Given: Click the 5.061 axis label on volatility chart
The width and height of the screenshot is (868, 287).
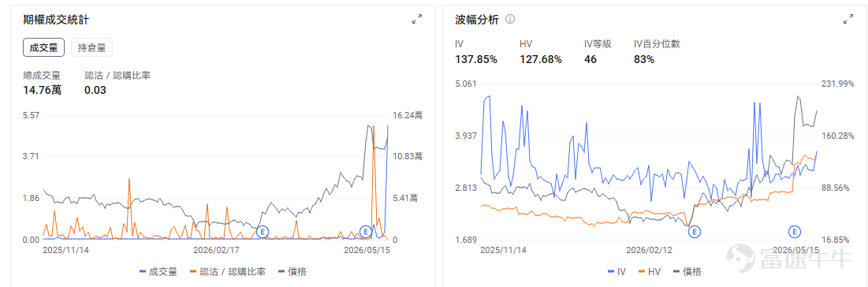Looking at the screenshot, I should (466, 84).
